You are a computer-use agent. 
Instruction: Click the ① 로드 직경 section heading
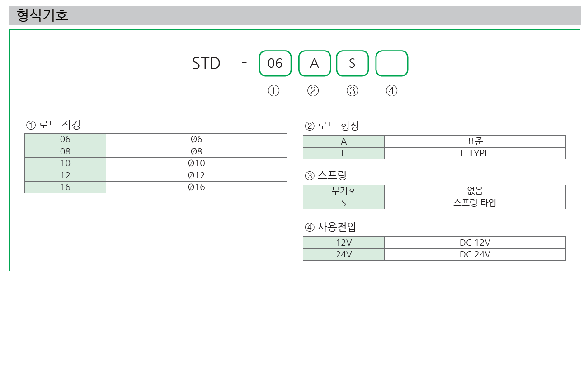(x=54, y=125)
